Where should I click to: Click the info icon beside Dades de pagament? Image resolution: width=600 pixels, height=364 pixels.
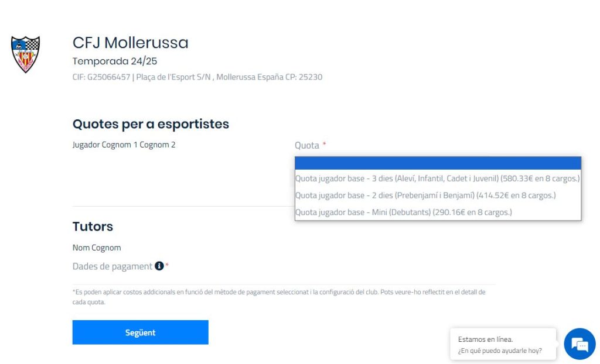click(159, 266)
